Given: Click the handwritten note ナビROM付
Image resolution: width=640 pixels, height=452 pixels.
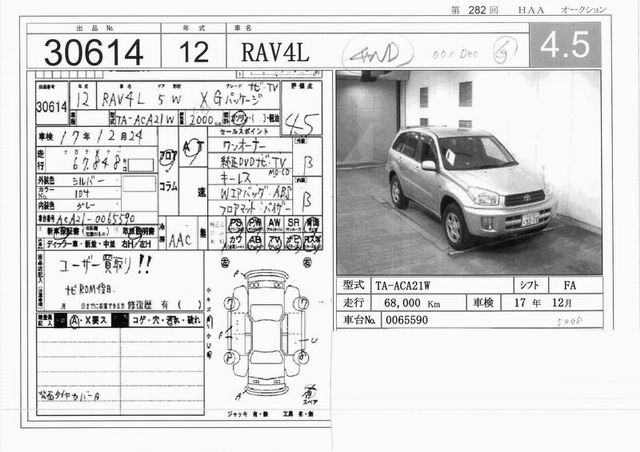Looking at the screenshot, I should click(x=90, y=289).
